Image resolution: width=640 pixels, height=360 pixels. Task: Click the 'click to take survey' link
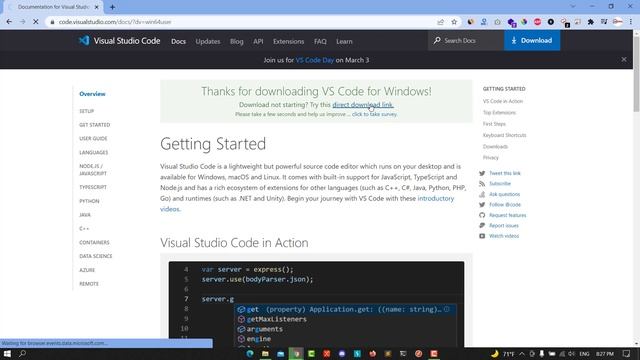[x=374, y=114]
